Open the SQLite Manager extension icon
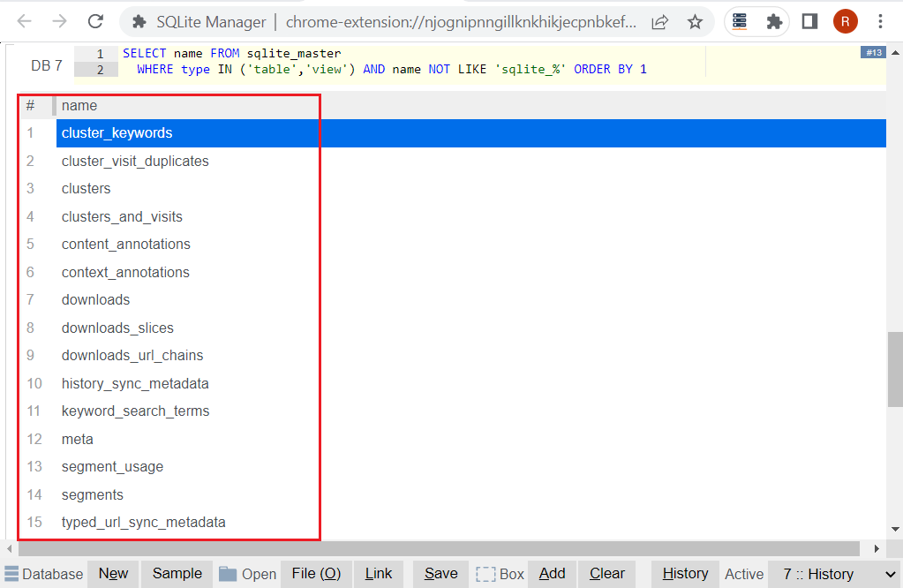This screenshot has width=903, height=588. click(740, 21)
